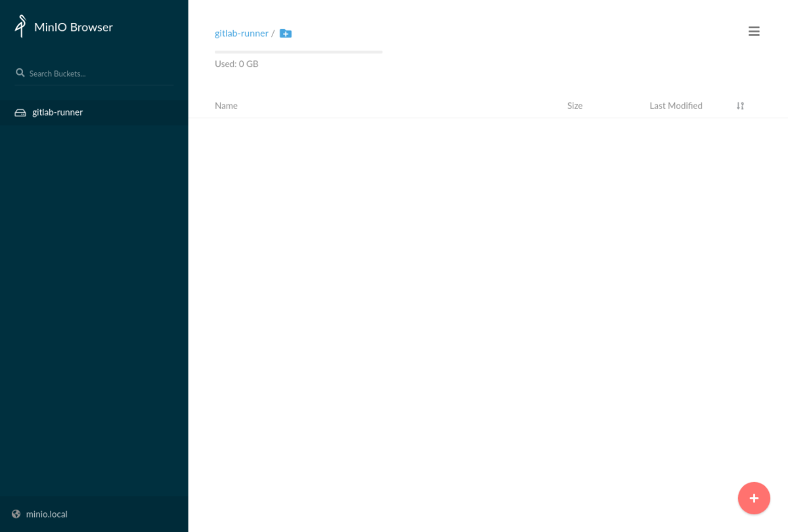
Task: Click the red plus floating action button
Action: point(754,498)
